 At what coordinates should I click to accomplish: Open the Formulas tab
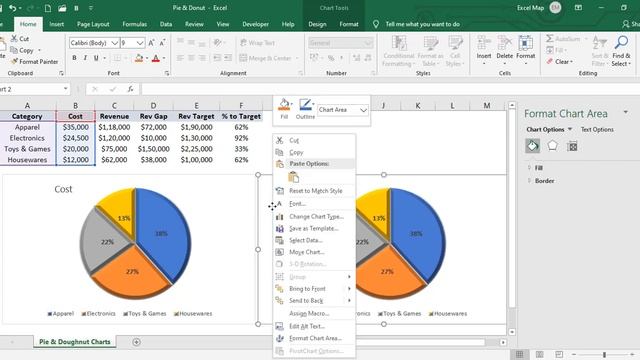134,24
